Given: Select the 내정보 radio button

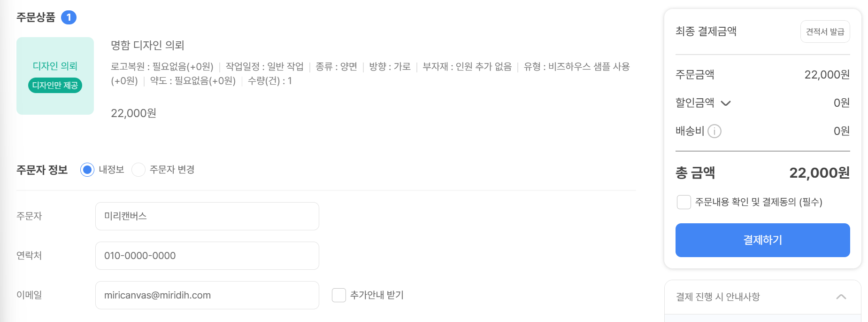Looking at the screenshot, I should [x=87, y=170].
